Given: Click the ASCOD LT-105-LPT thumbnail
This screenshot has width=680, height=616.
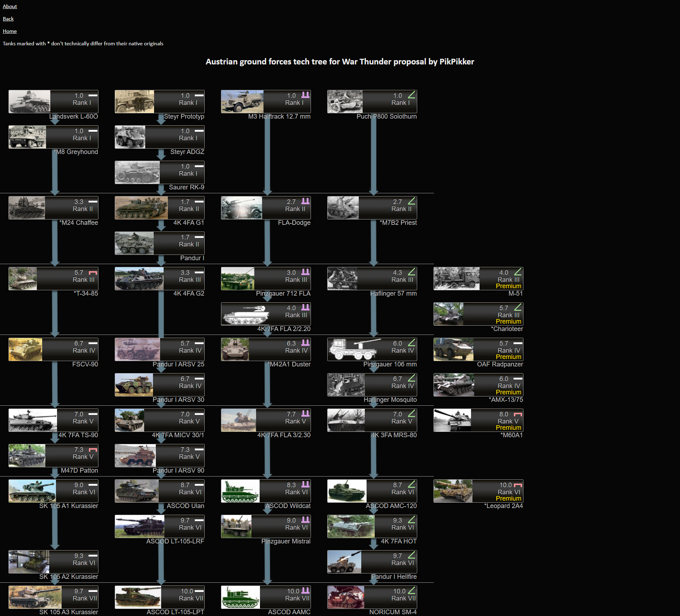Looking at the screenshot, I should (x=138, y=597).
